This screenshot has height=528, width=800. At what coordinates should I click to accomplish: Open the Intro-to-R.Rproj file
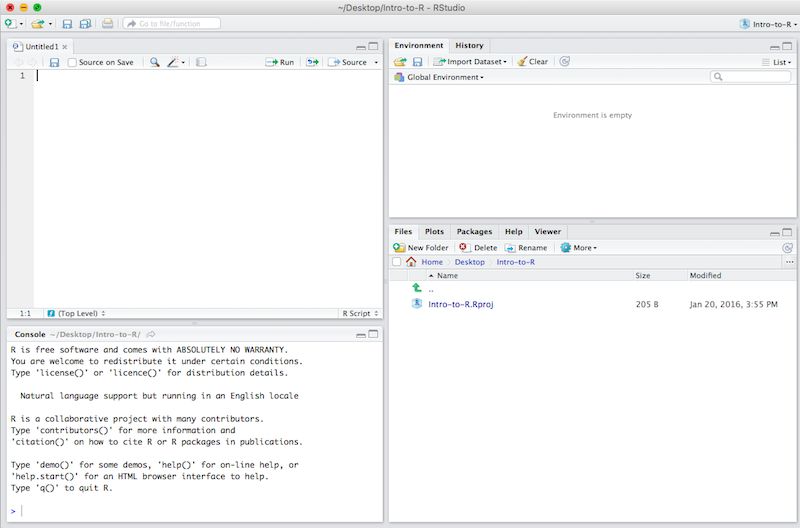(x=461, y=304)
